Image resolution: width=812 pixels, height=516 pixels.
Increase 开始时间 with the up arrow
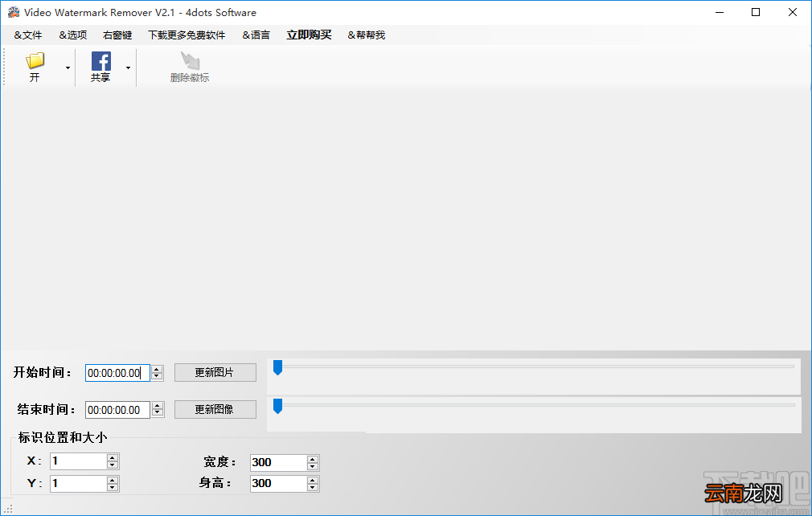coord(158,369)
